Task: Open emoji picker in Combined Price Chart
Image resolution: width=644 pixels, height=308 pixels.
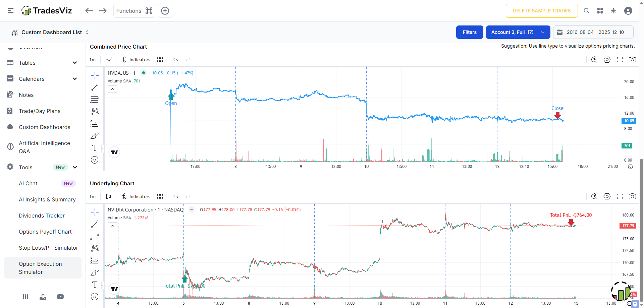Action: tap(95, 160)
